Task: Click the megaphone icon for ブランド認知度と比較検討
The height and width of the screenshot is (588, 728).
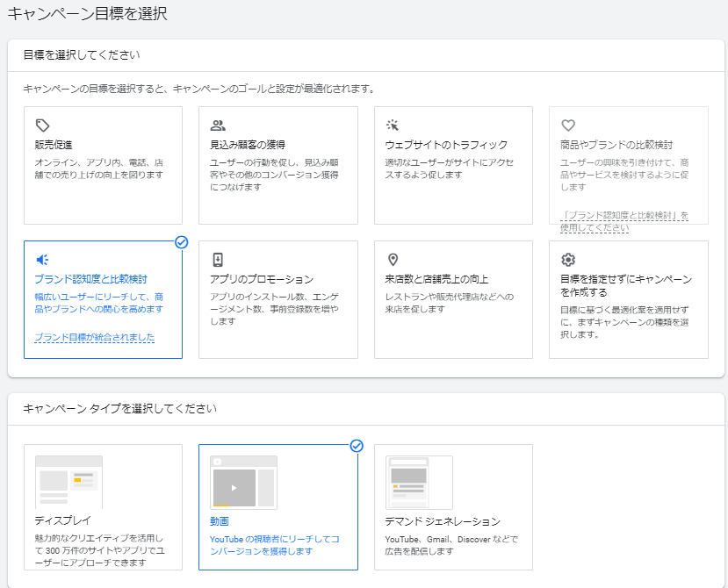Action: pos(42,260)
